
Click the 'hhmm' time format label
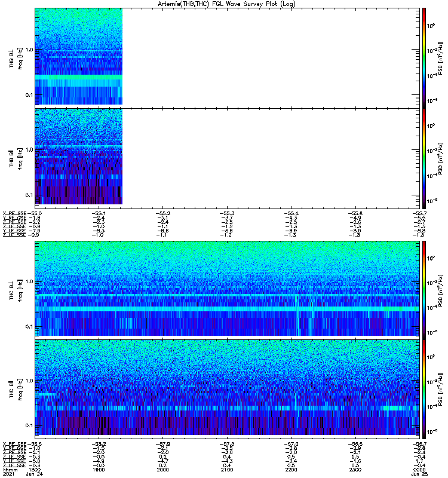10,470
